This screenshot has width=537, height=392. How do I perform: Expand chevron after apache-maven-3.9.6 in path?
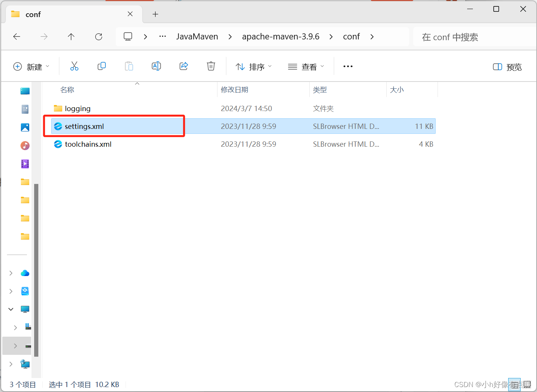[x=331, y=37]
